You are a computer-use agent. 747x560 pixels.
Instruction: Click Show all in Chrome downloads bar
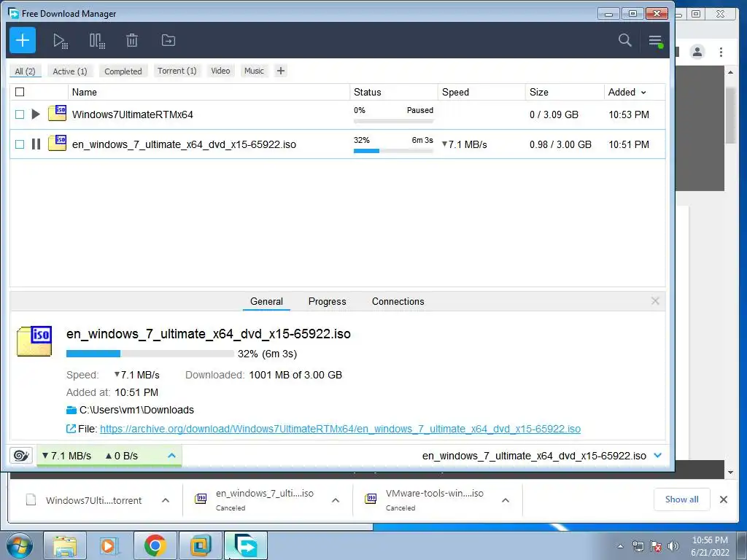682,499
